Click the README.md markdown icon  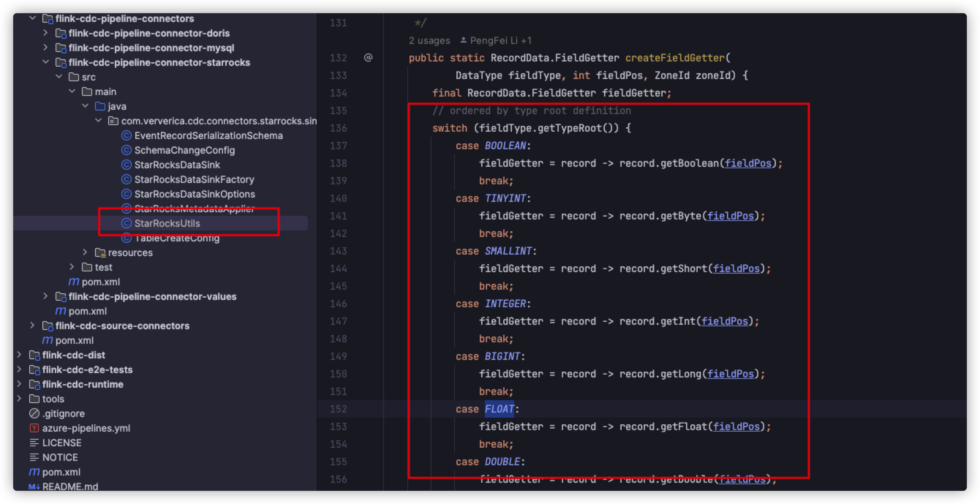coord(34,487)
